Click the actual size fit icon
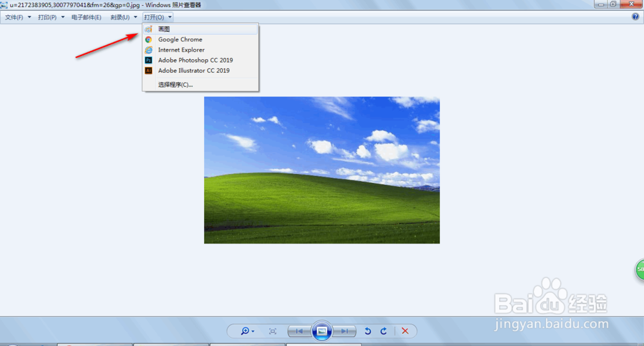The height and width of the screenshot is (346, 644). point(272,331)
